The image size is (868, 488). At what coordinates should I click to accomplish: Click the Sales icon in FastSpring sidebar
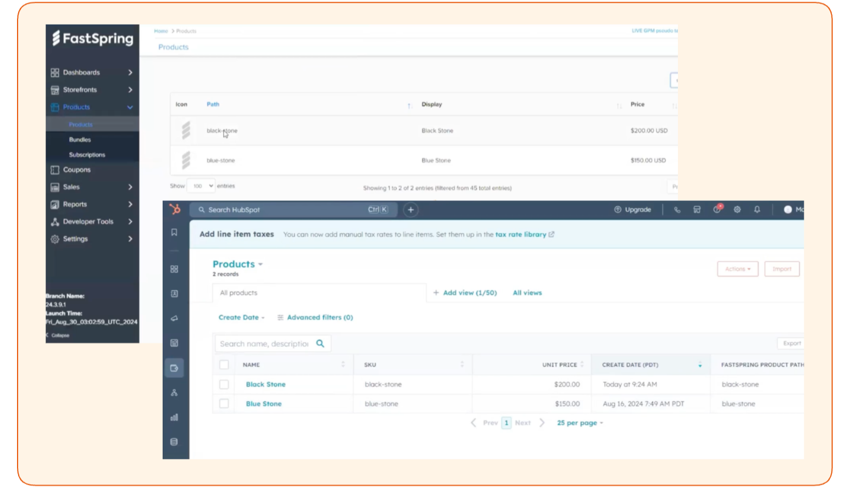pos(55,187)
